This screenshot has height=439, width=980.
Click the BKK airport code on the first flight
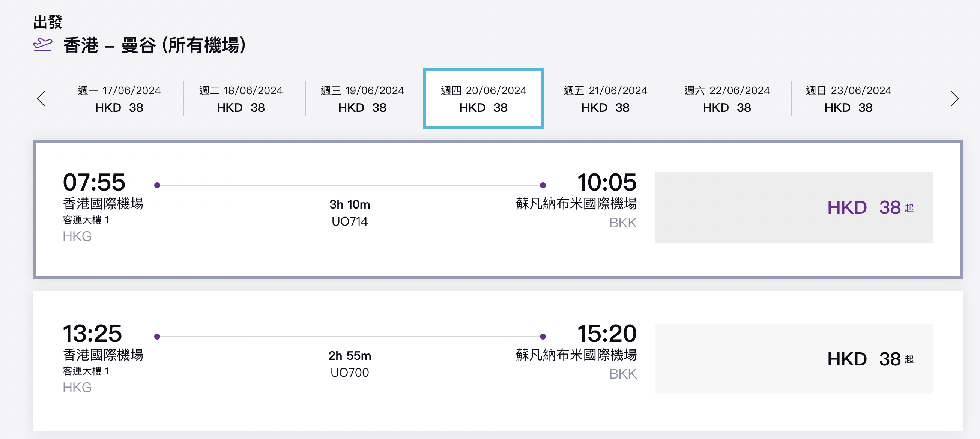623,223
